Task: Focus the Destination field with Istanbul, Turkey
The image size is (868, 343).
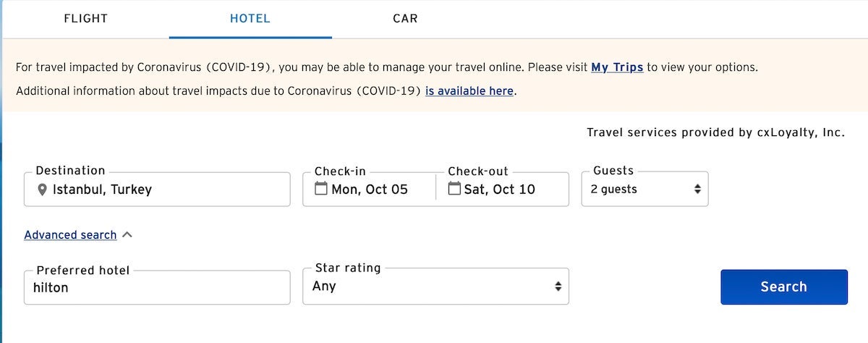Action: coord(166,190)
